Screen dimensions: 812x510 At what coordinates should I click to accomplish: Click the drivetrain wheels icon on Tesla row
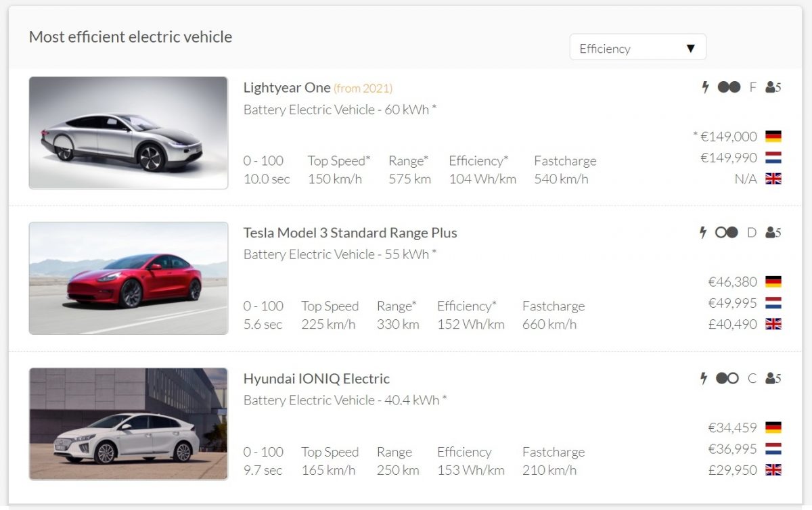[x=727, y=233]
